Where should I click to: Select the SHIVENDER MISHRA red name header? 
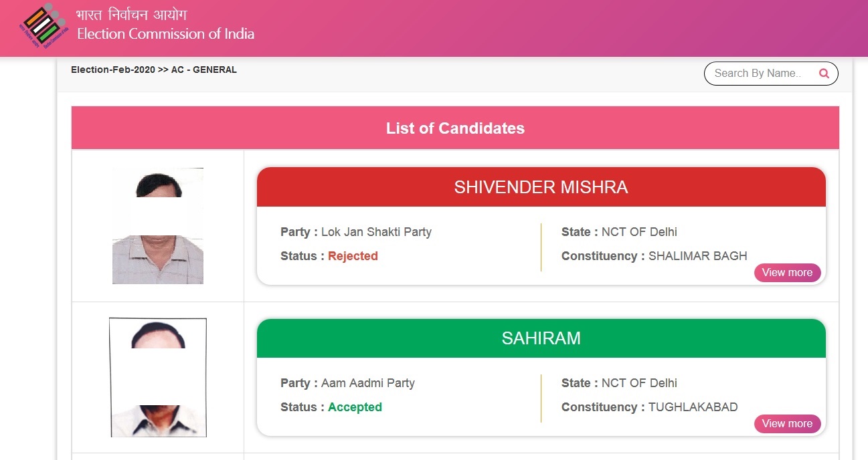pos(541,187)
